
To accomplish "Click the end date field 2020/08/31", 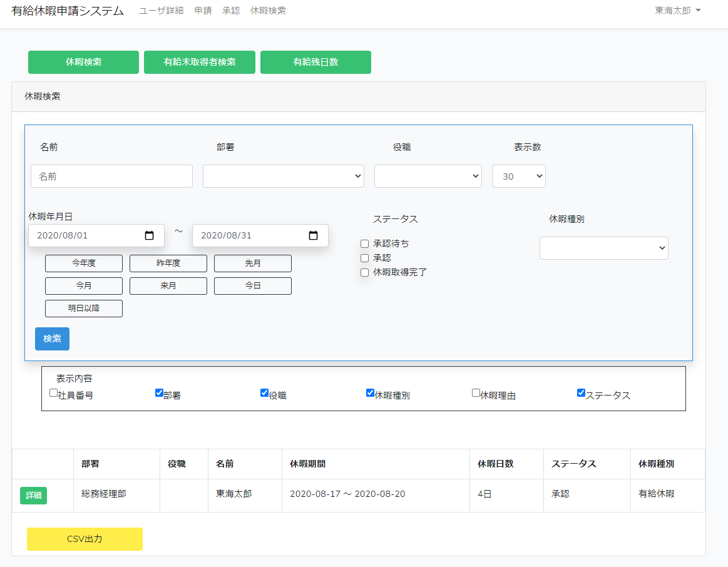I will click(x=260, y=236).
